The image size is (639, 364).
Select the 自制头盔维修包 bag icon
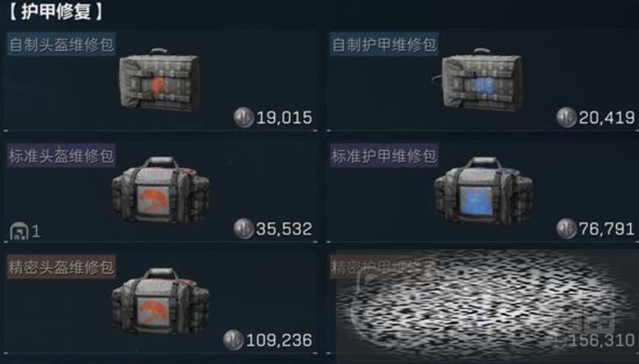(159, 80)
